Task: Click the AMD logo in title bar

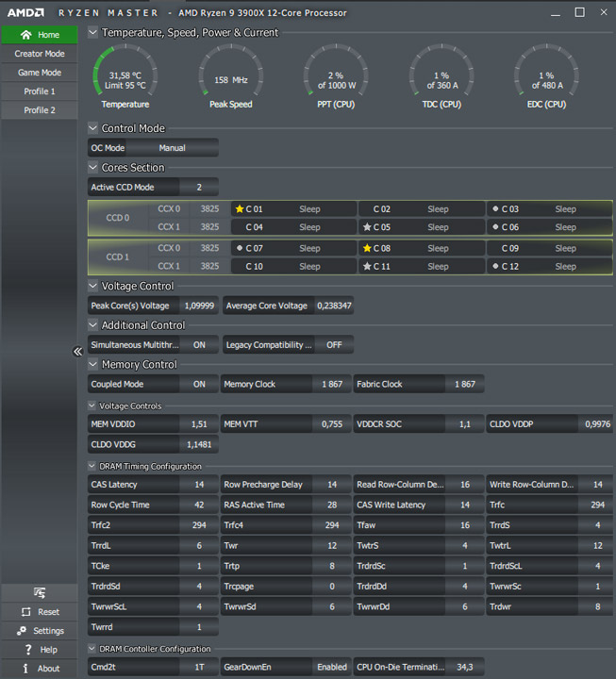Action: coord(25,12)
